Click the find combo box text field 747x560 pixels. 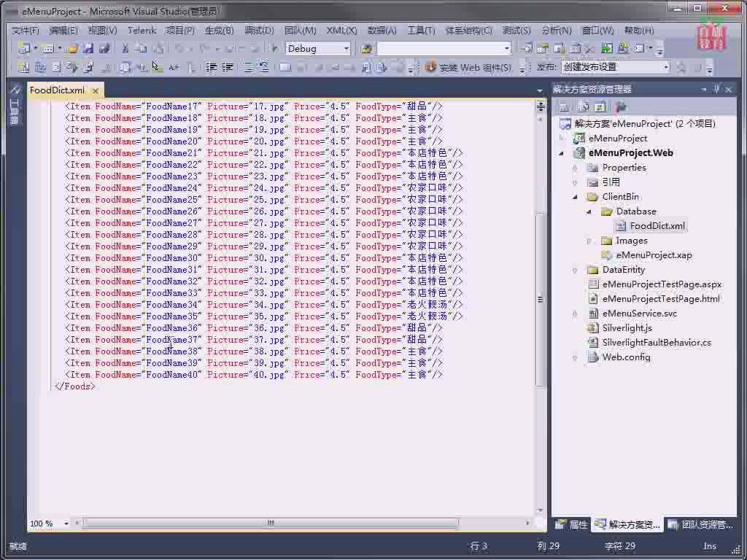click(440, 49)
